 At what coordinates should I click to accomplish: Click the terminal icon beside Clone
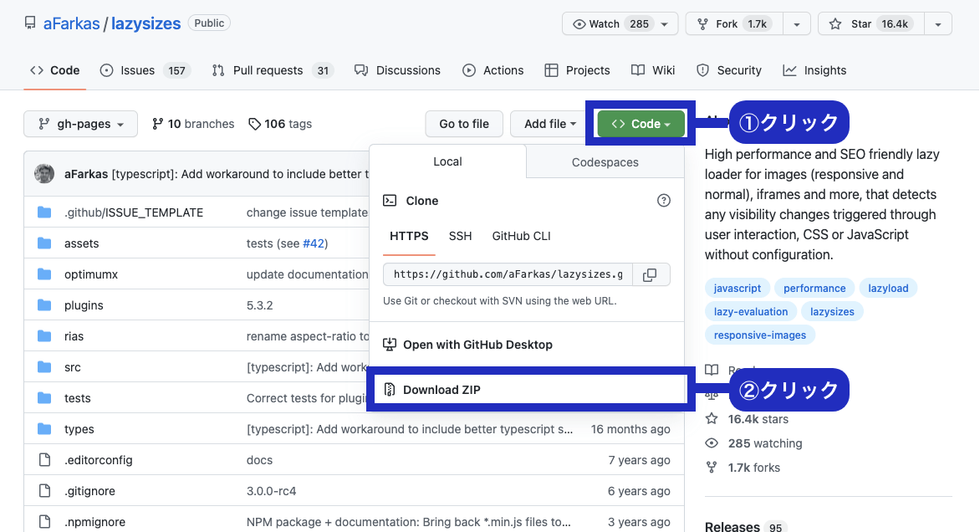pos(390,201)
